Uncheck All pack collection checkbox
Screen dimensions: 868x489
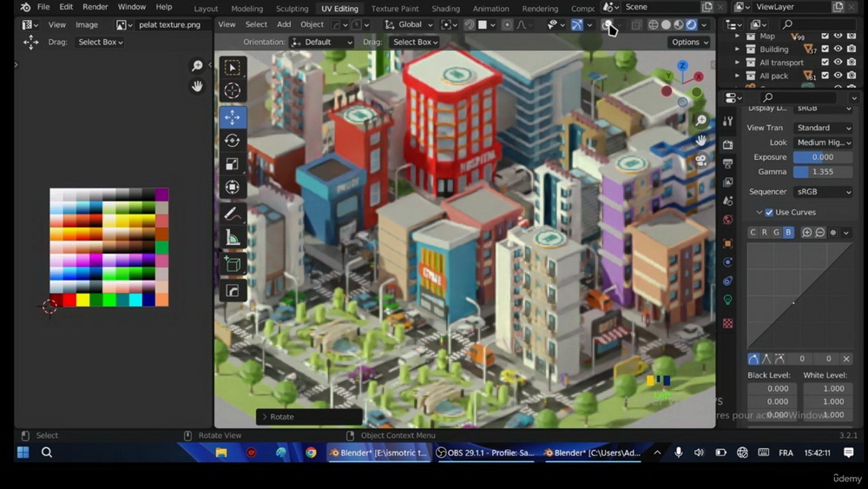pyautogui.click(x=825, y=76)
